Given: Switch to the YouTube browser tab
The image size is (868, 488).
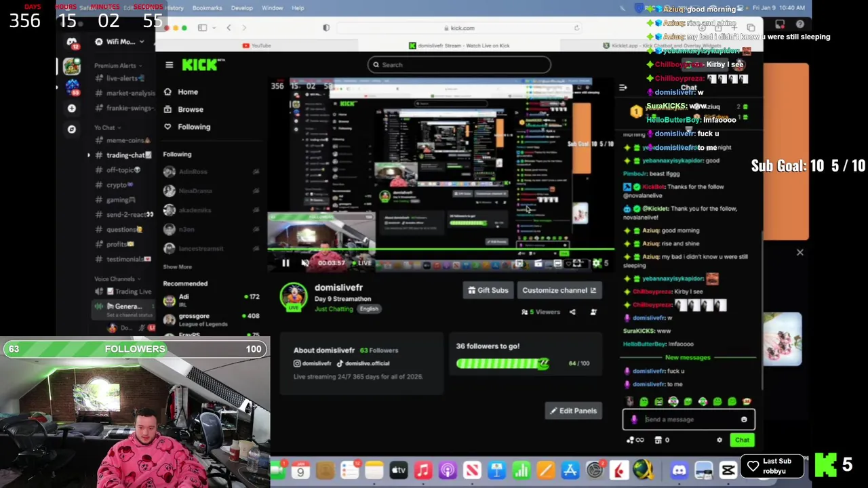Looking at the screenshot, I should click(x=256, y=45).
